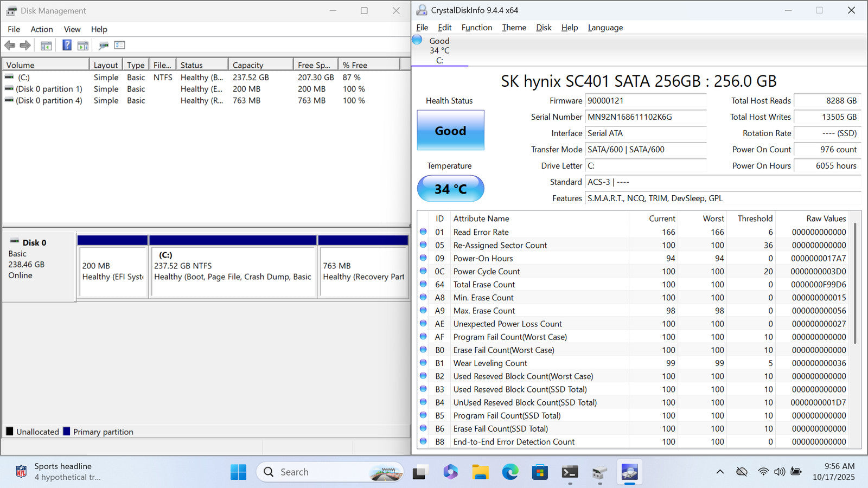868x488 pixels.
Task: Click the disk with magnifier toolbar icon
Action: [x=103, y=46]
